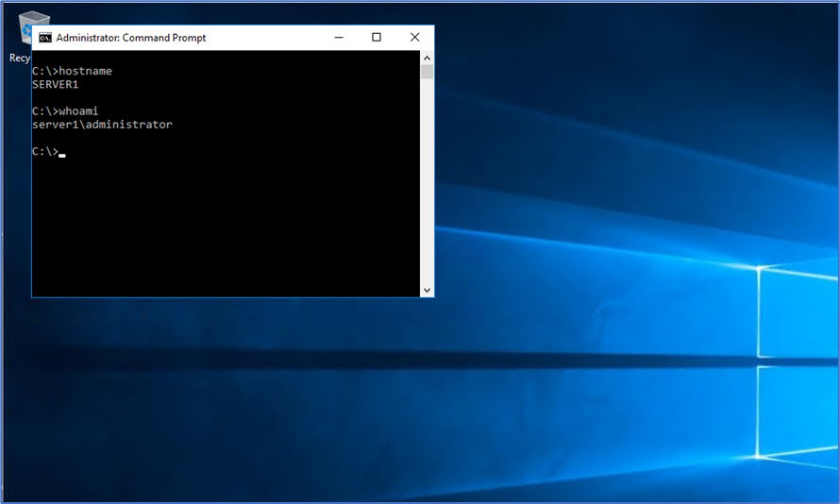Click the blinking cursor at last prompt
840x504 pixels.
[x=62, y=153]
